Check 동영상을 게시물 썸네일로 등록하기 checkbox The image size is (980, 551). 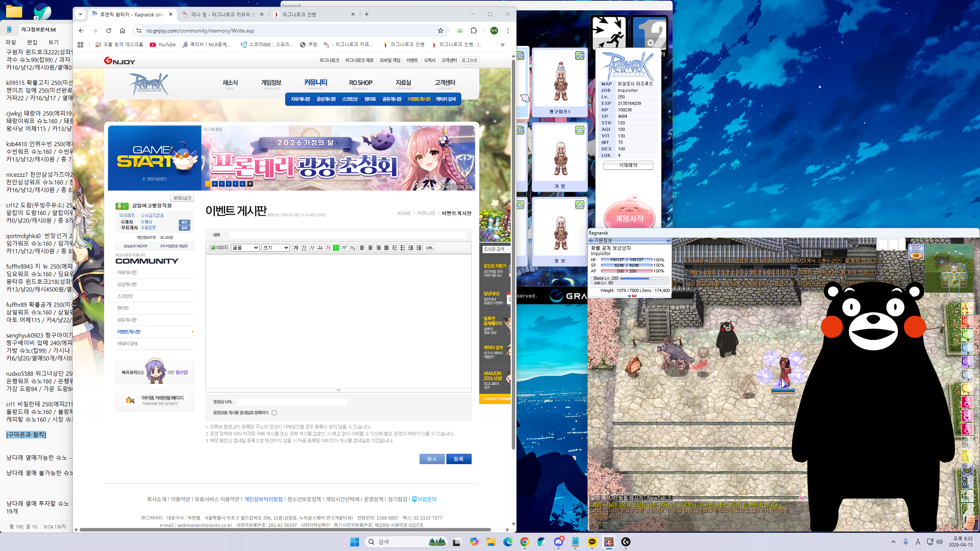click(274, 413)
